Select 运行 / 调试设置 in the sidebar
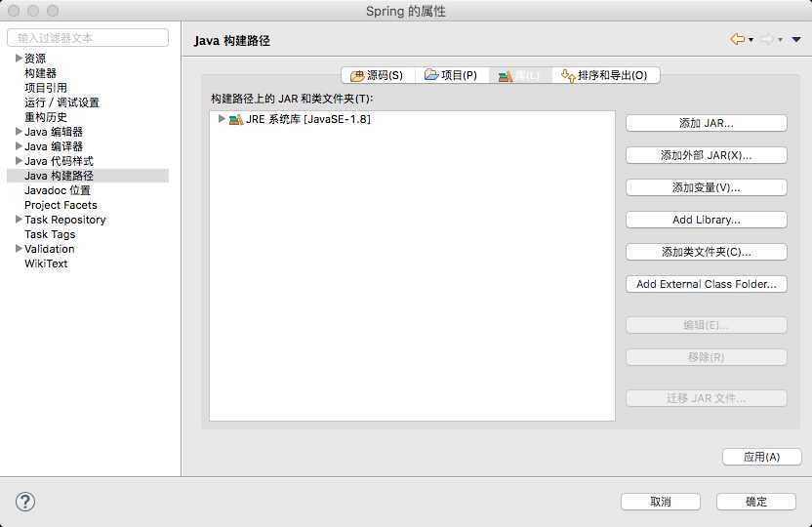Image resolution: width=812 pixels, height=527 pixels. pyautogui.click(x=61, y=102)
